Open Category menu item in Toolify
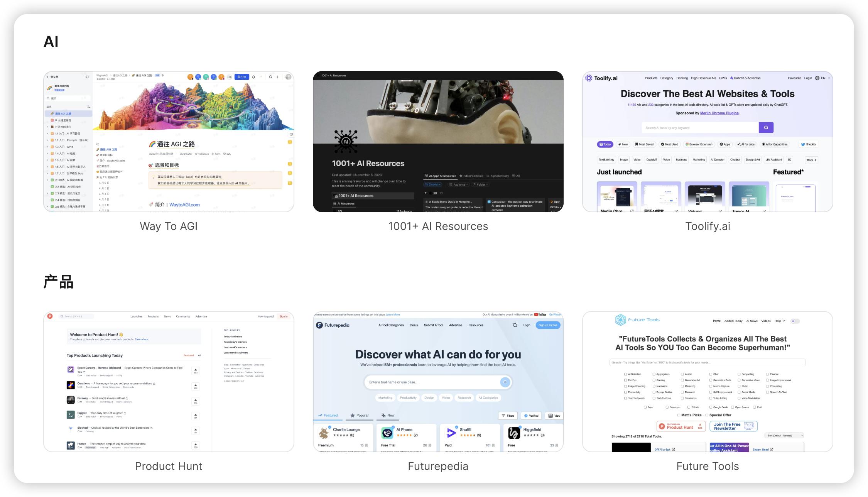Image resolution: width=868 pixels, height=497 pixels. click(667, 78)
